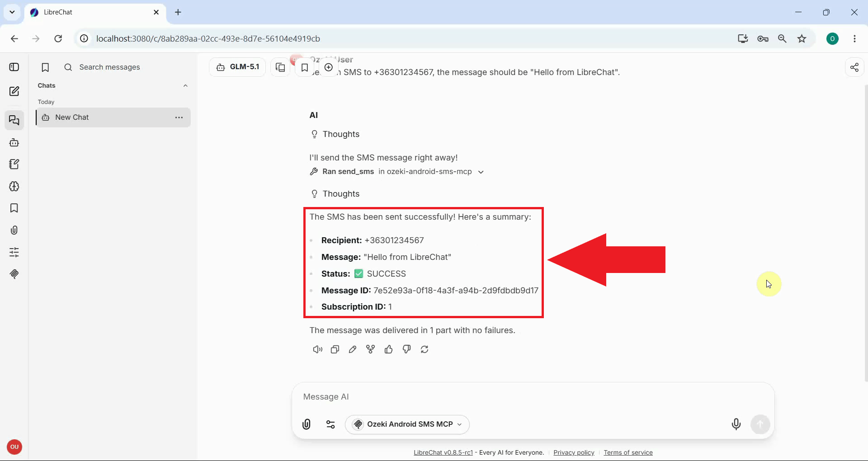Expand Ran send_sms tool call details
The width and height of the screenshot is (868, 461).
pos(396,172)
